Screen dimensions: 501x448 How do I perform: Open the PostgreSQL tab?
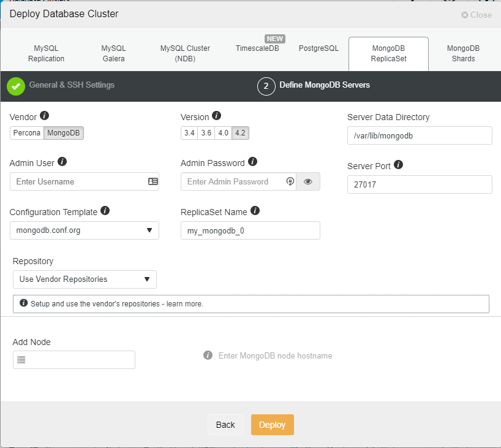(x=318, y=48)
